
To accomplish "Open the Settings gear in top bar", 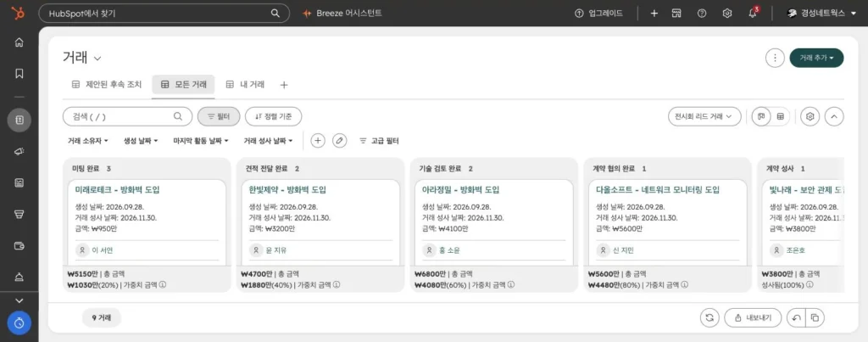I will pos(726,14).
